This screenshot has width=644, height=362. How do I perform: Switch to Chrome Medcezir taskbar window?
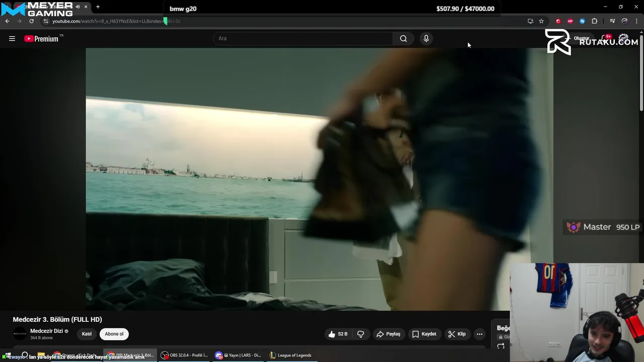point(131,355)
